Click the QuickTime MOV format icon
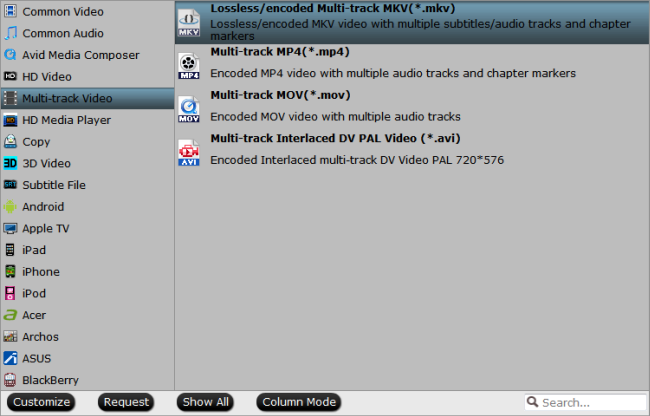Viewport: 650px width, 416px height. point(189,109)
